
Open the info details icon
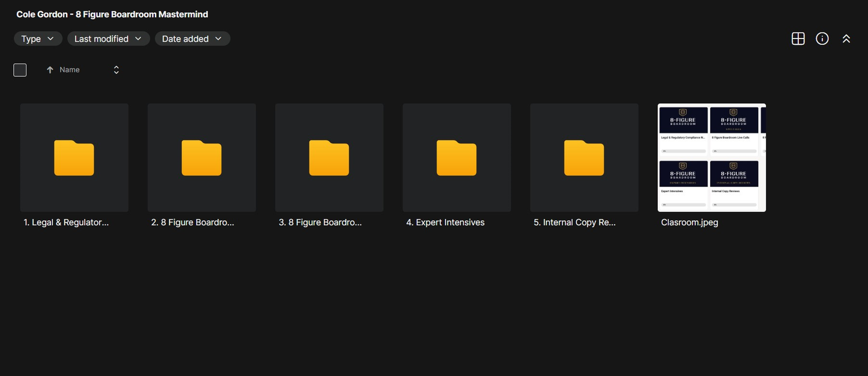822,38
